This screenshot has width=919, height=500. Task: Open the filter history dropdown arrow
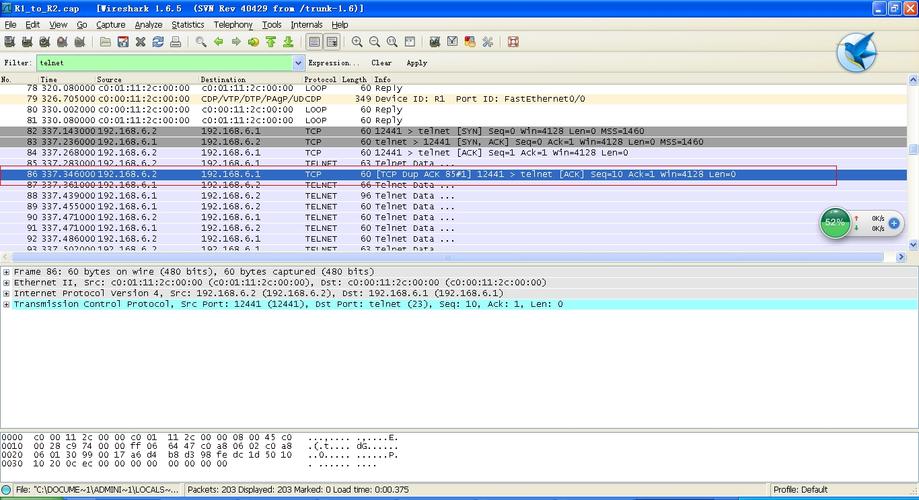(298, 63)
